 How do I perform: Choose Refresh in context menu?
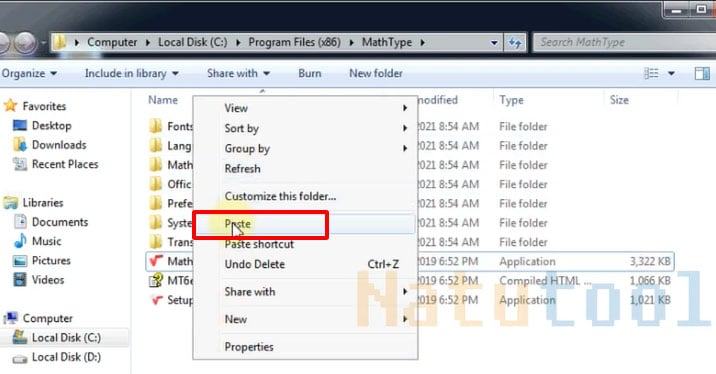coord(305,169)
